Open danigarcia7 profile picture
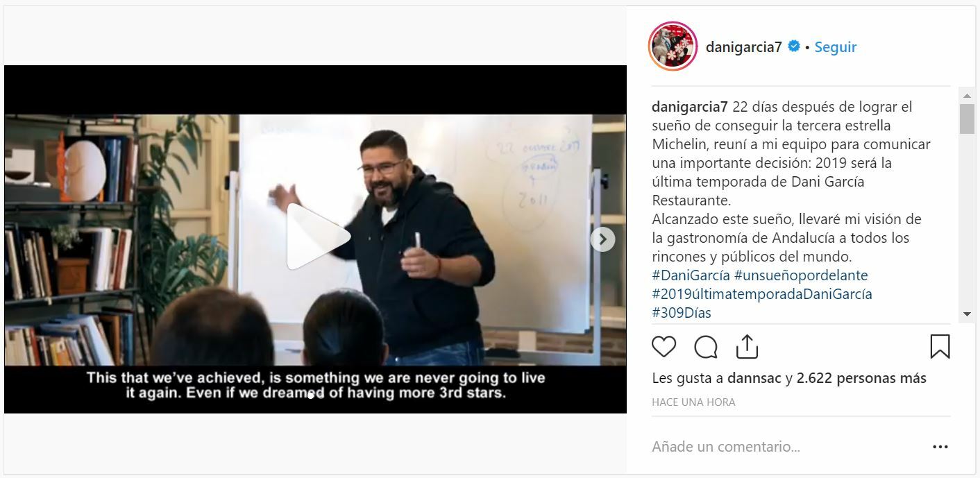The width and height of the screenshot is (980, 478). pos(673,46)
